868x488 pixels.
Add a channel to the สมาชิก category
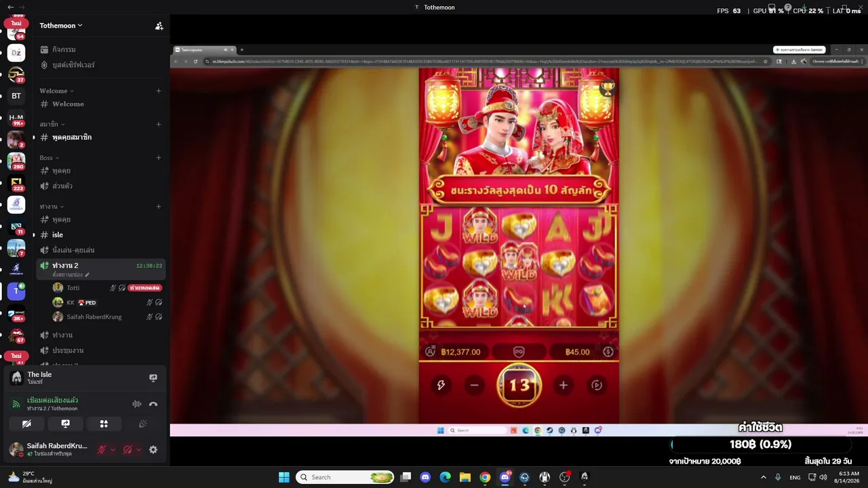coord(159,124)
